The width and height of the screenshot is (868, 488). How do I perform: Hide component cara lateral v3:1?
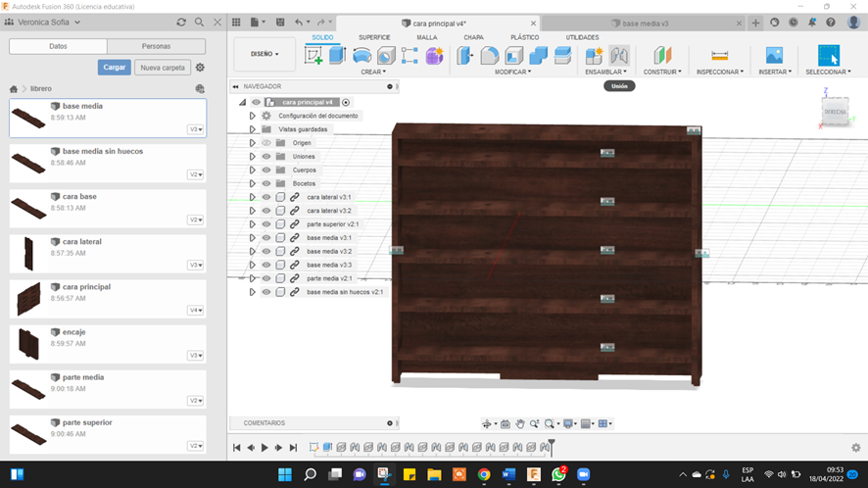[x=266, y=197]
